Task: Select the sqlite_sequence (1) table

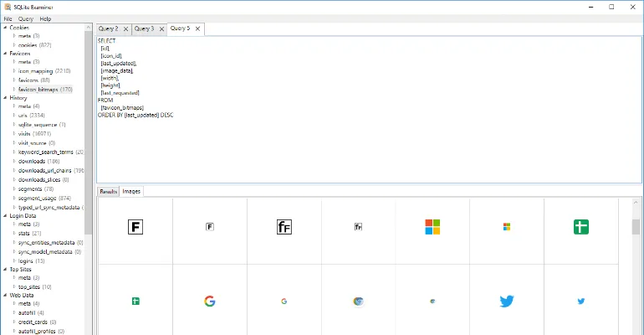Action: point(42,125)
